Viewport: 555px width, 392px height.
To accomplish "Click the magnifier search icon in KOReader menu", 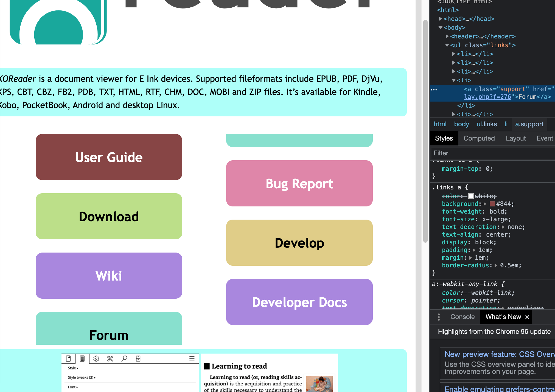I will click(124, 359).
